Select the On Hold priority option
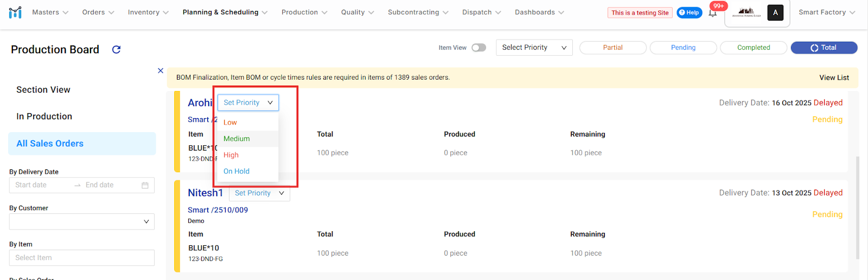The image size is (868, 280). click(x=237, y=171)
